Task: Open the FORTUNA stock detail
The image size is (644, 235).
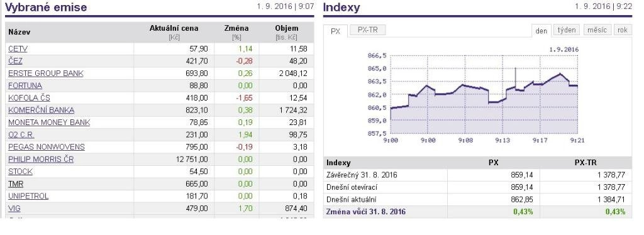Action: point(25,85)
